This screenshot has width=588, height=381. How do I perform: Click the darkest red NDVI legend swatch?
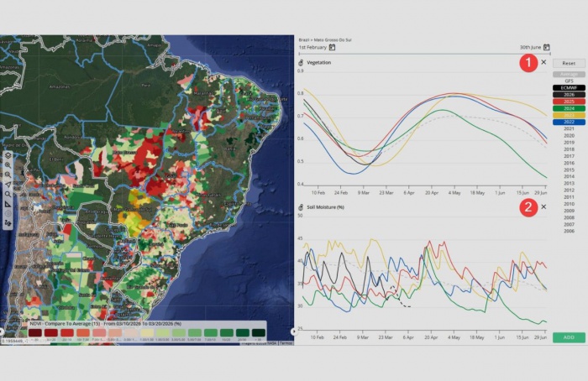[x=34, y=333]
